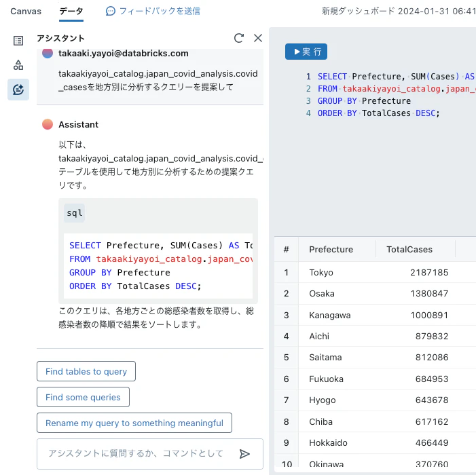
Task: Select the Osaka cell
Action: [322, 294]
